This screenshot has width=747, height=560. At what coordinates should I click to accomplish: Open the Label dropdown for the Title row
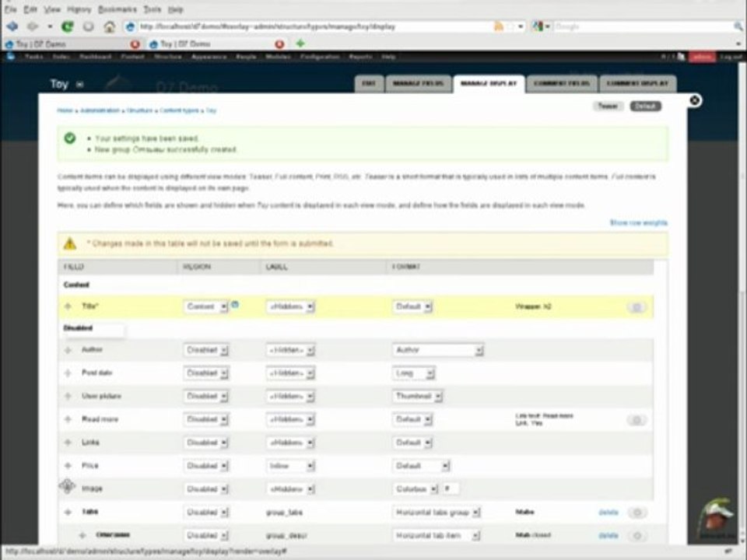(290, 306)
